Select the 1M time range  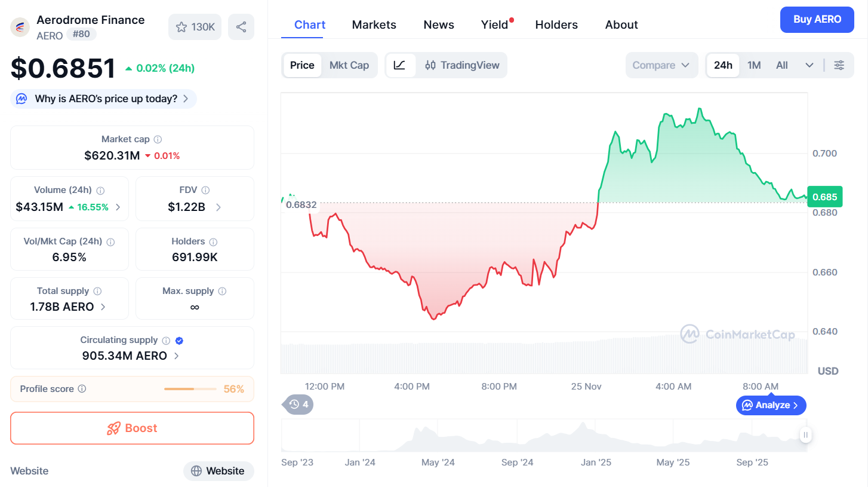point(754,65)
